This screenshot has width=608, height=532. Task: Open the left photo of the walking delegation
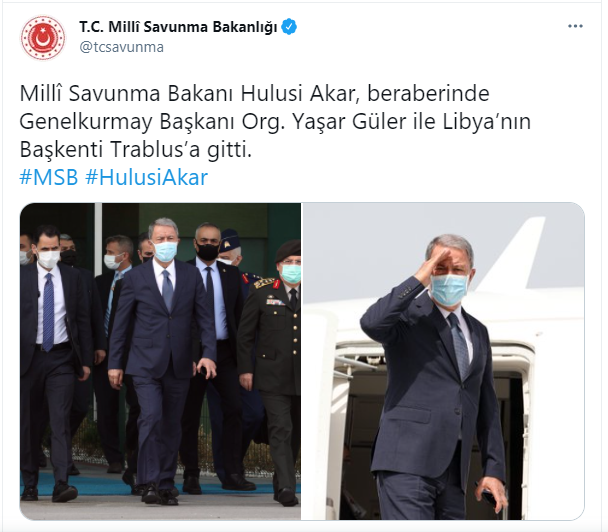[160, 361]
